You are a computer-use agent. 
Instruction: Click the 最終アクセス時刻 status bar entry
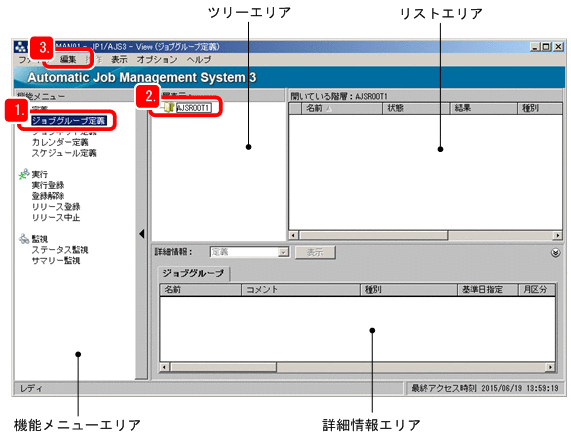pyautogui.click(x=485, y=388)
